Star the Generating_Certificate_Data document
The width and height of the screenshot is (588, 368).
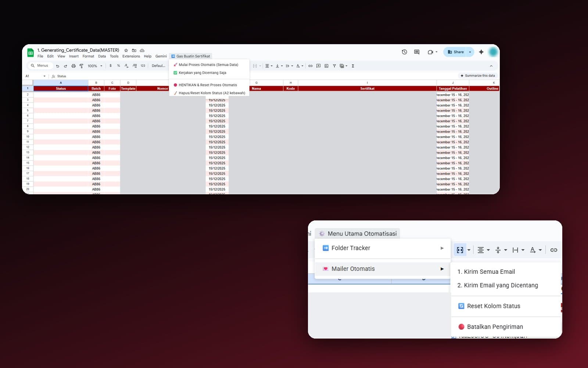coord(126,50)
